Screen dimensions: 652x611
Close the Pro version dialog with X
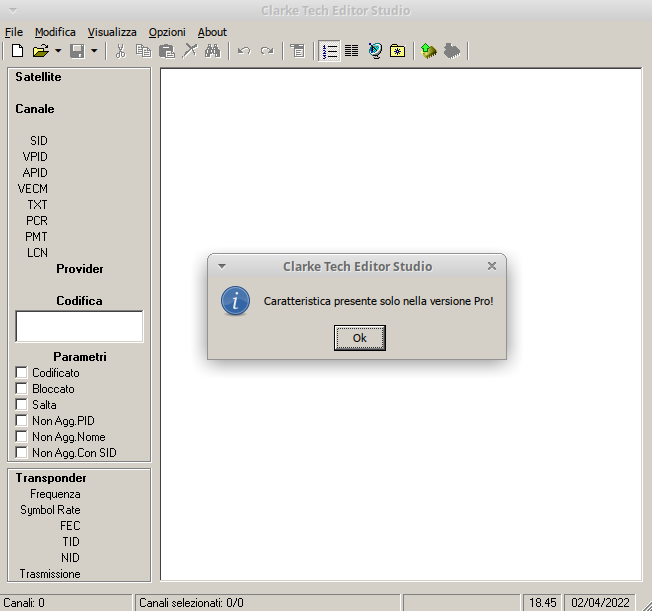pyautogui.click(x=492, y=266)
